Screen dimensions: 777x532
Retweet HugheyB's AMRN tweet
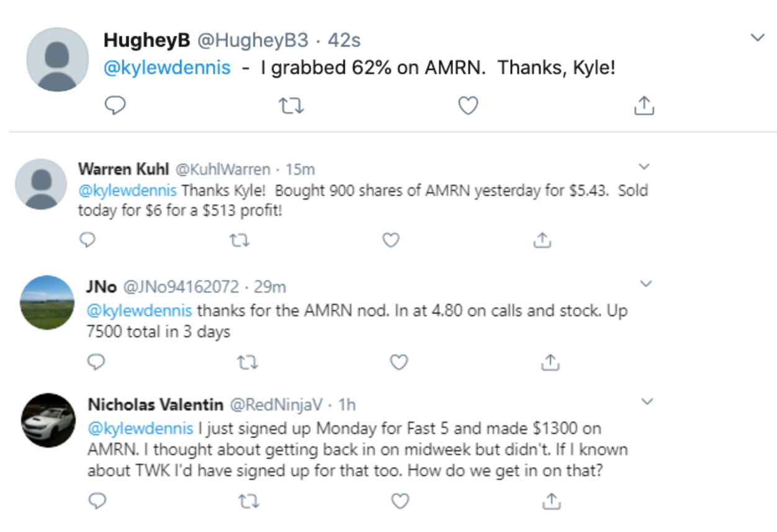(x=291, y=107)
